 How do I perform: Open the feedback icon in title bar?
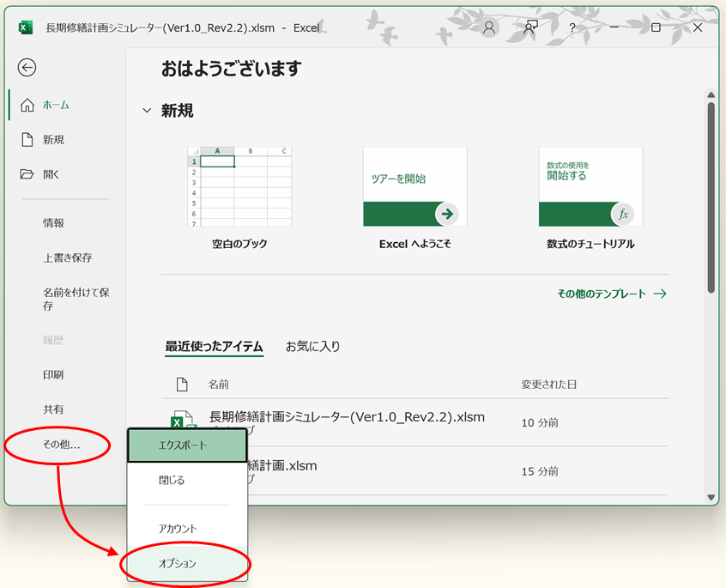point(531,27)
